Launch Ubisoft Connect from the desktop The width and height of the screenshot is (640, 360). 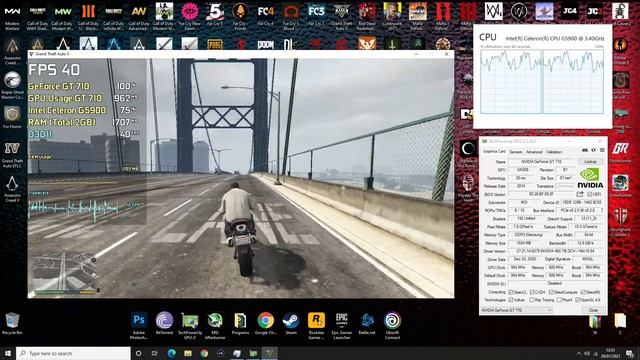pos(392,325)
